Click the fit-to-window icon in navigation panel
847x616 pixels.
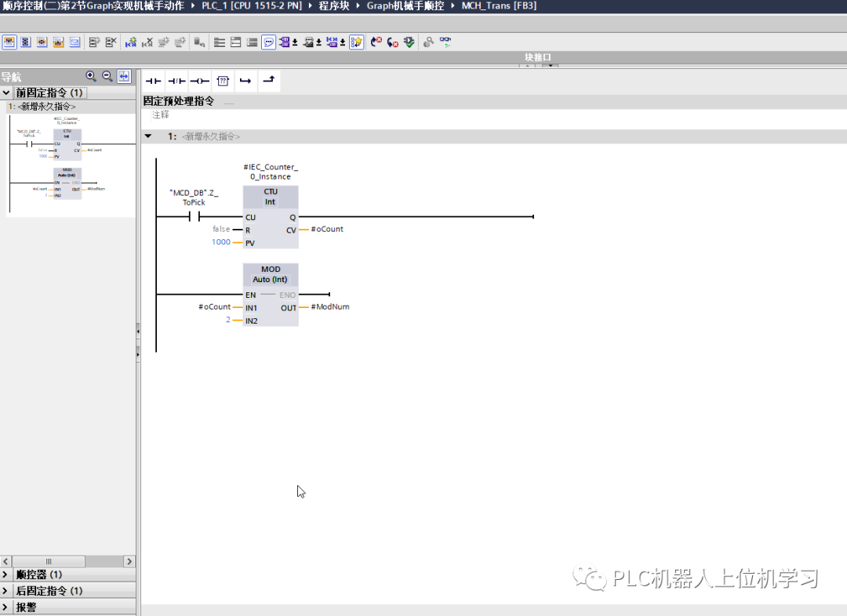pyautogui.click(x=123, y=76)
